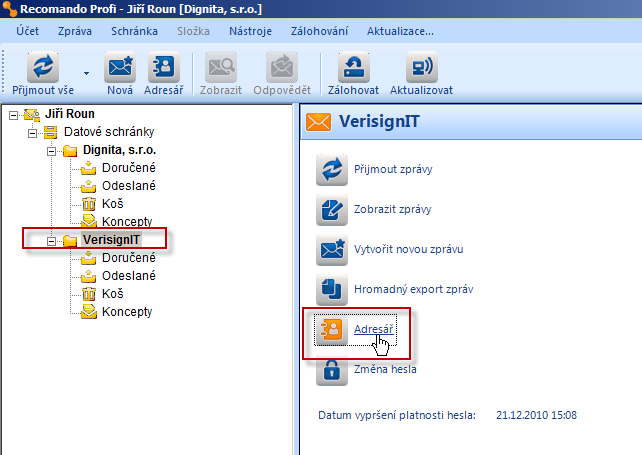
Task: Click the Aktualizovat toolbar icon
Action: click(x=422, y=67)
